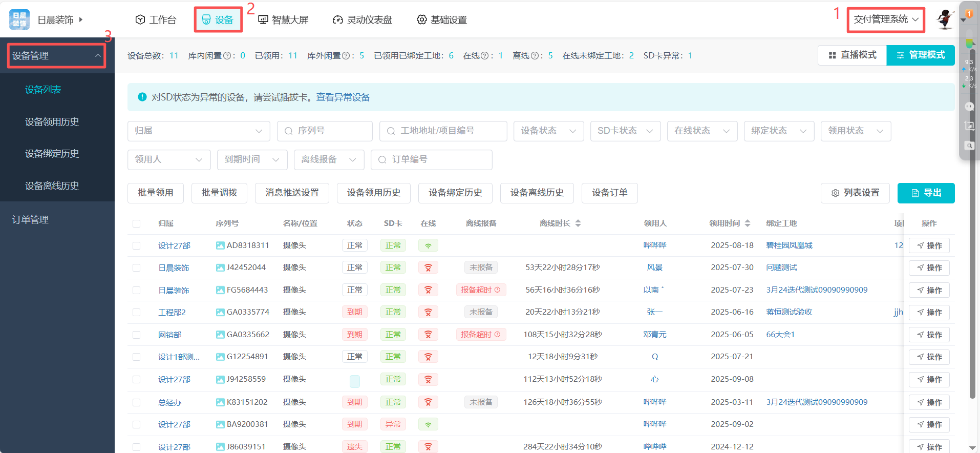Open the 领用人 filter dropdown

[169, 160]
